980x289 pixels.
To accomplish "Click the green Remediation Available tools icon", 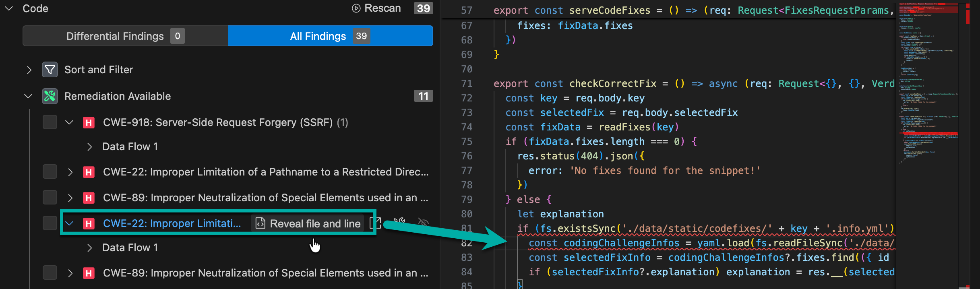I will tap(50, 96).
